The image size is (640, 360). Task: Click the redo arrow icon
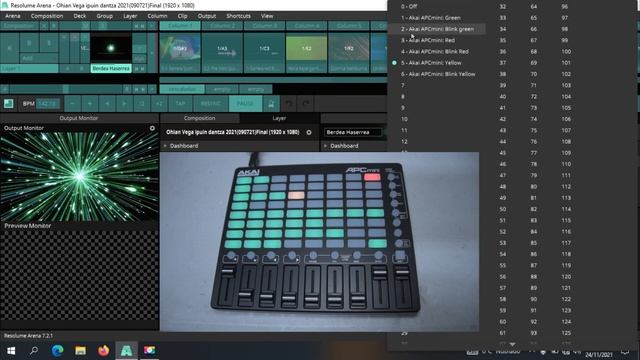306,104
